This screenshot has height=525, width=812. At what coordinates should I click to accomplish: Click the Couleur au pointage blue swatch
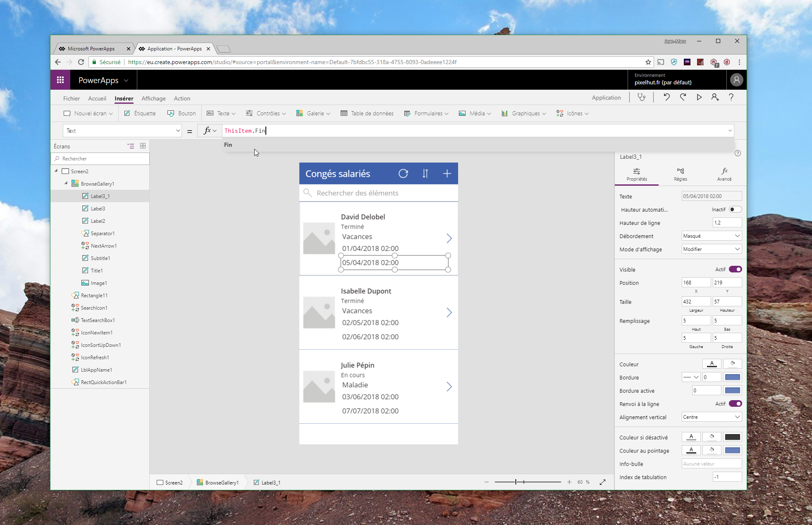(x=733, y=451)
